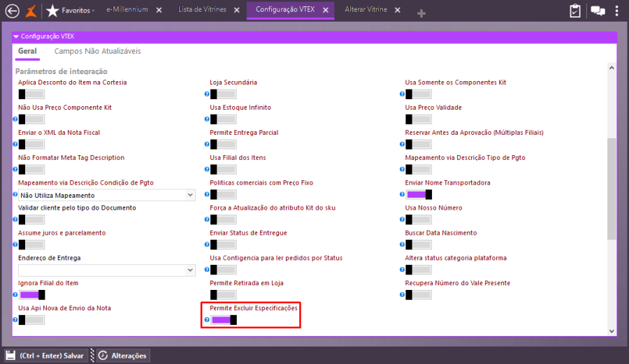
Task: Open the Geral tab
Action: (27, 51)
